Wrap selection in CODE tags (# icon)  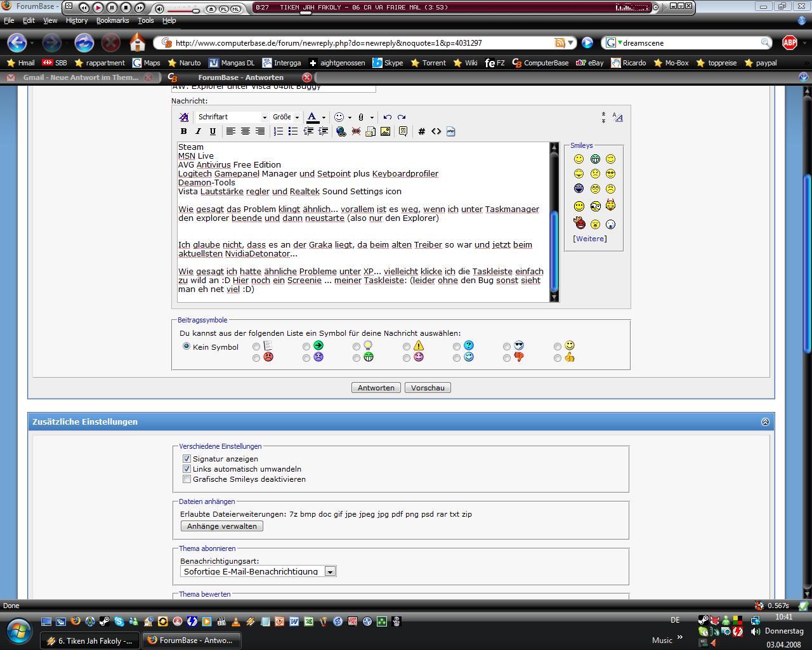[421, 131]
